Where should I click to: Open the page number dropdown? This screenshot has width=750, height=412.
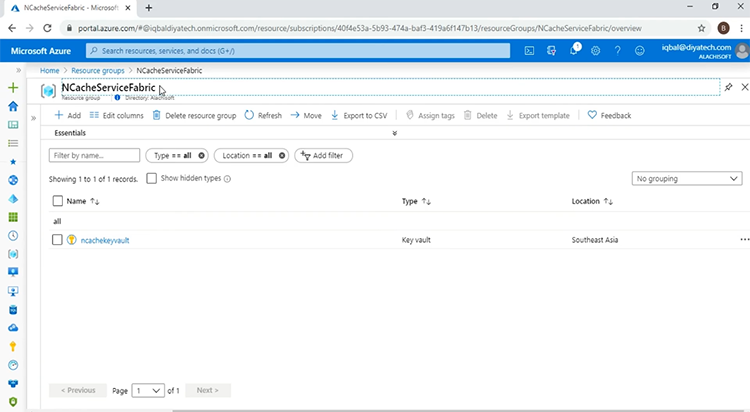[148, 390]
